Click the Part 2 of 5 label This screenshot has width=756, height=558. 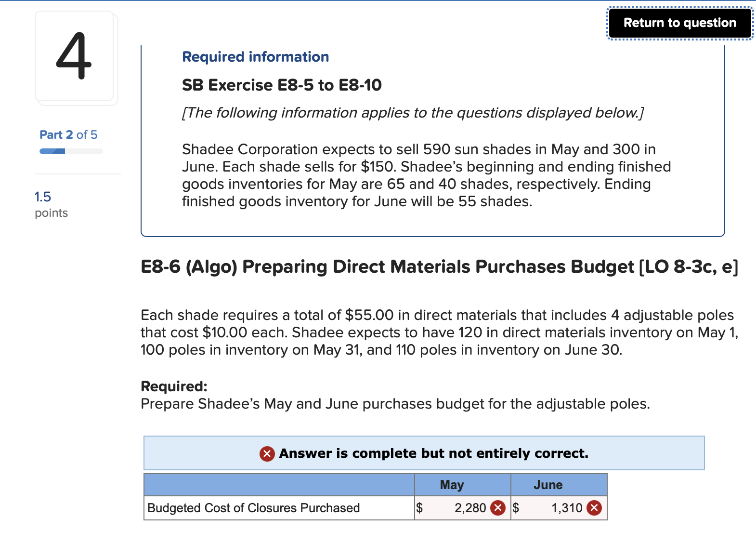click(68, 135)
